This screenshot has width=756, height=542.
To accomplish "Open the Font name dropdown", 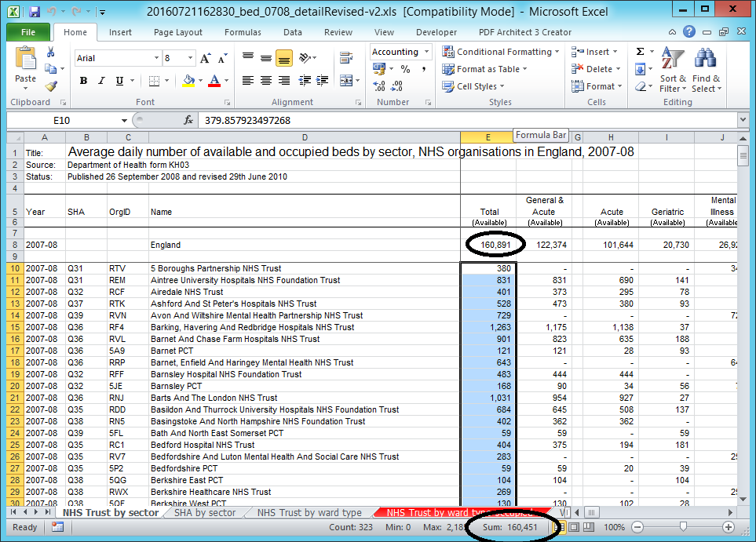I will 157,58.
